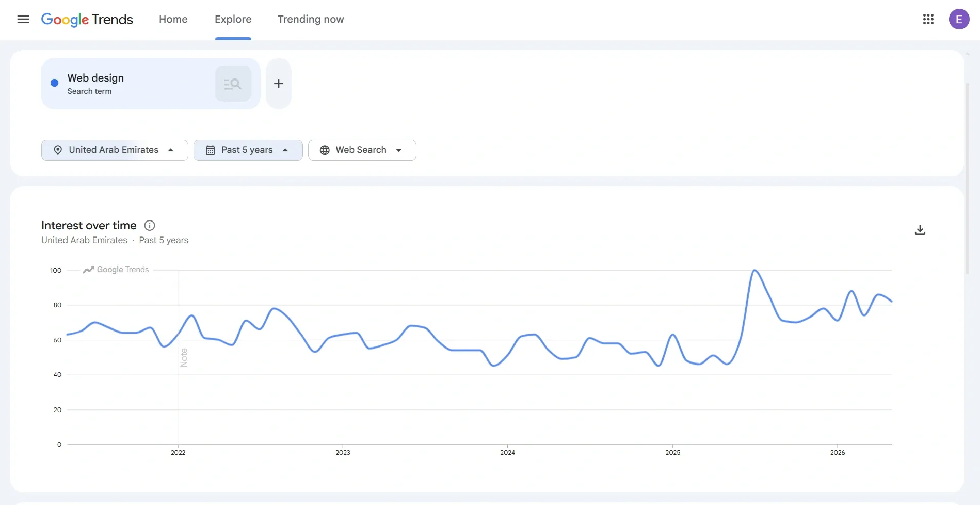Open the Past 5 years time range dropdown
Viewport: 980px width, 505px height.
pos(248,150)
